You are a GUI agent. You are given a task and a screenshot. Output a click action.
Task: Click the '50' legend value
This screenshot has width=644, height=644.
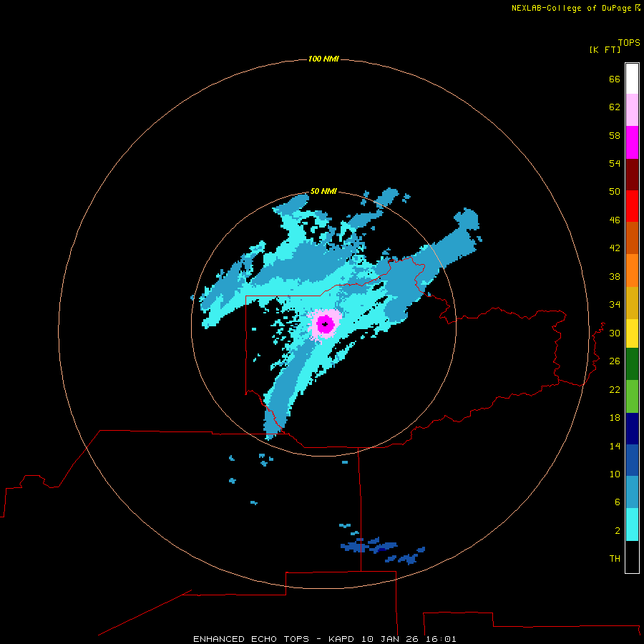pos(615,192)
